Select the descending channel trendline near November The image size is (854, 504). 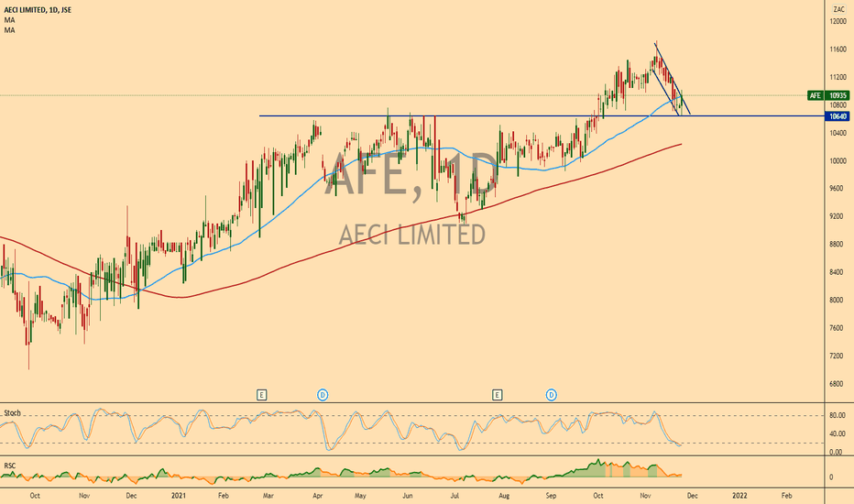point(673,79)
